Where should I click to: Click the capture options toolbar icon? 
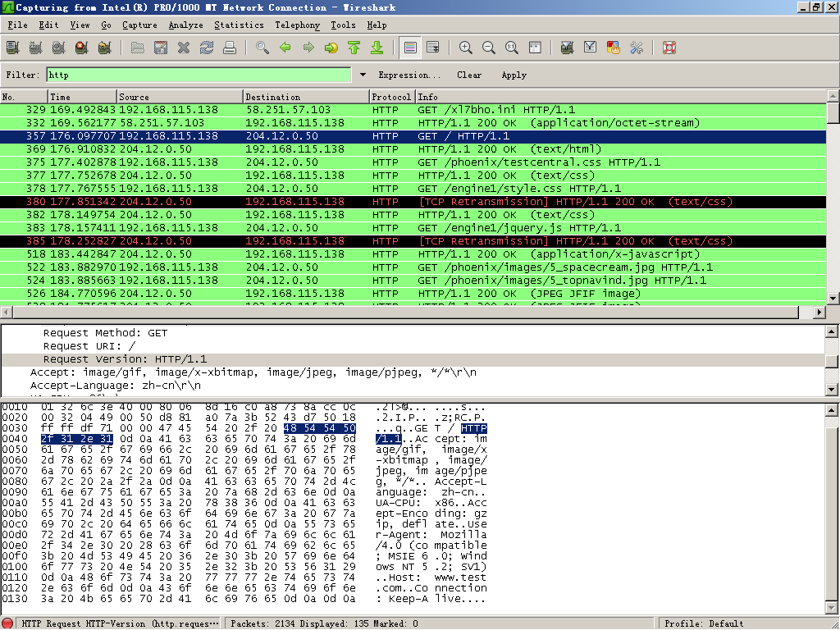(x=36, y=48)
